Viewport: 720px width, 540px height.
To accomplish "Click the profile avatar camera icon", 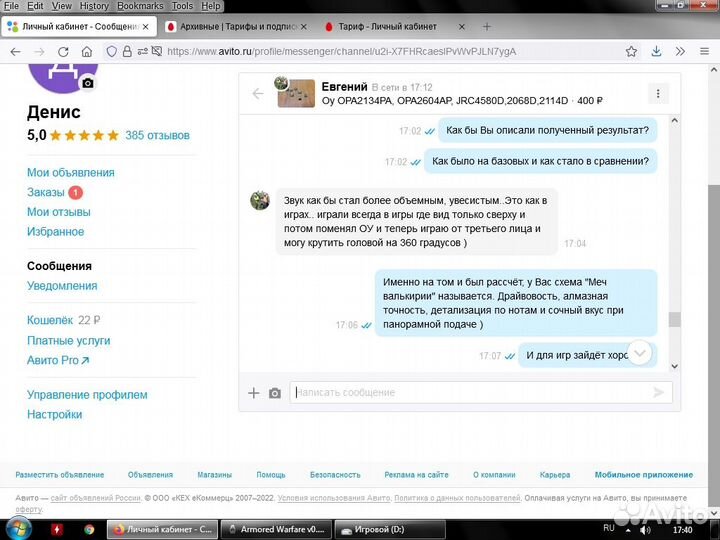I will [x=88, y=83].
